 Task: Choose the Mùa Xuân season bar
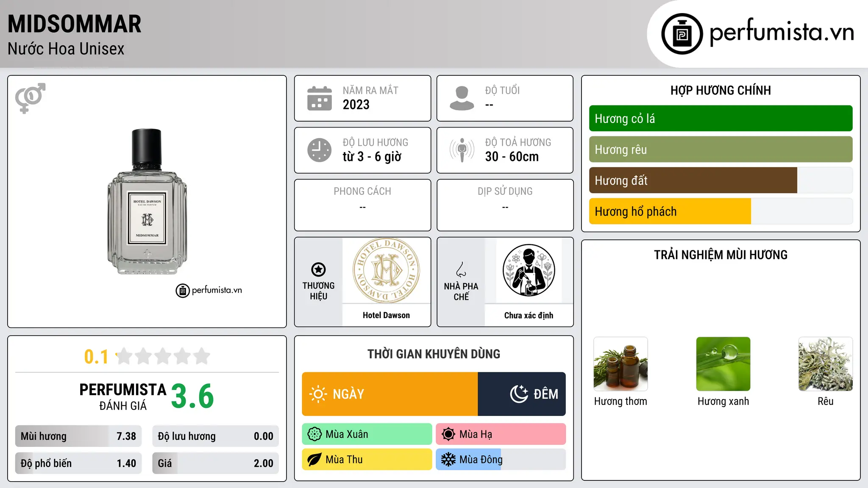(367, 434)
